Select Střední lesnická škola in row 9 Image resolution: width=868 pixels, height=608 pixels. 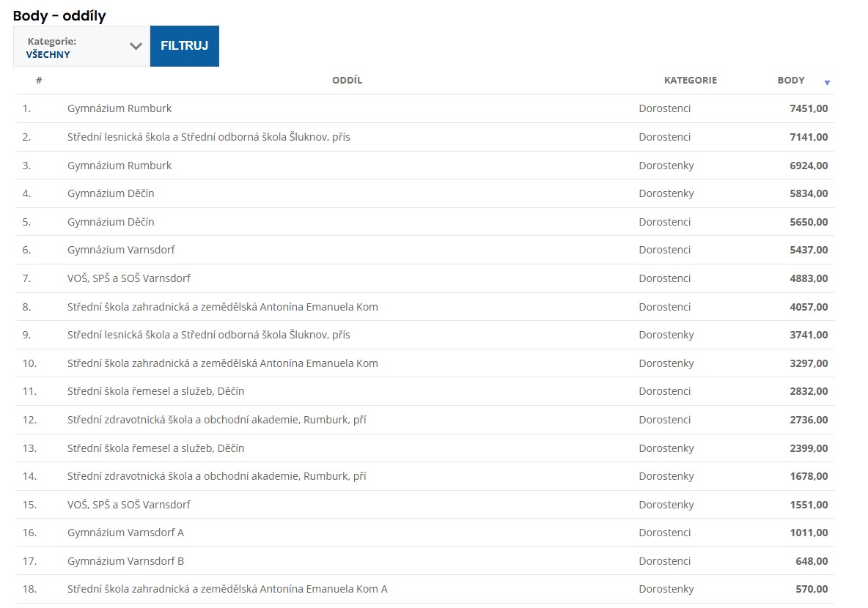[x=209, y=335]
